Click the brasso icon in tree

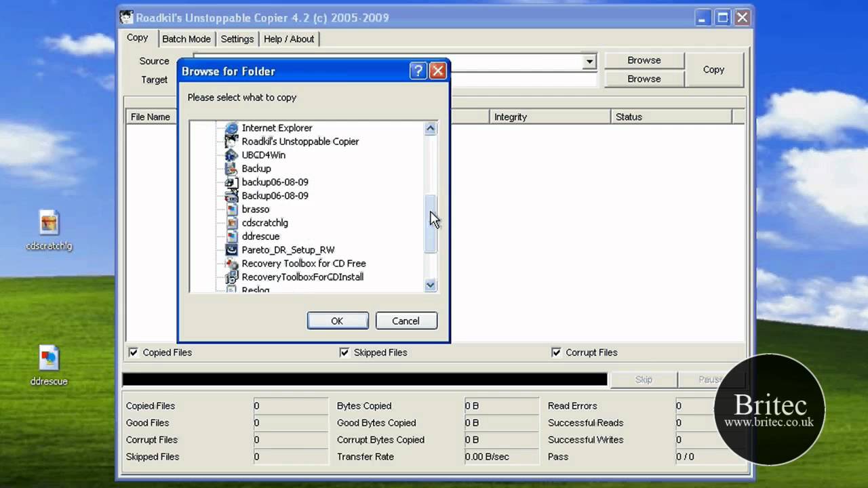tap(231, 209)
